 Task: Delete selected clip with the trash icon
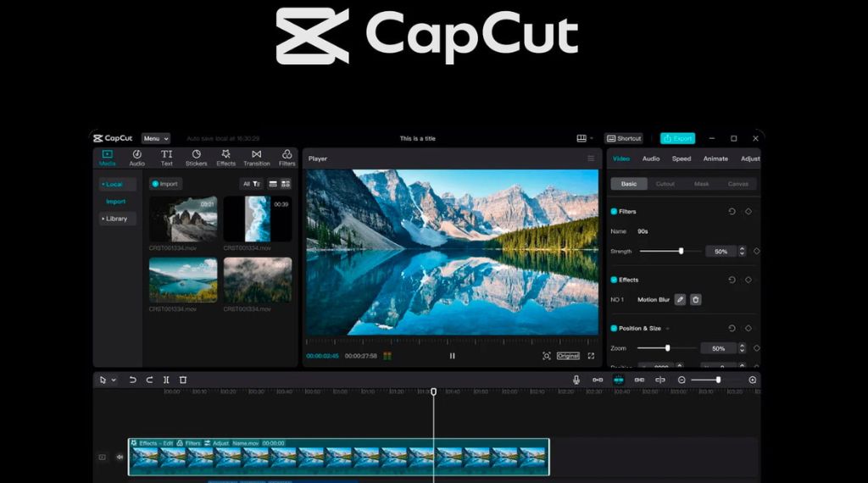tap(183, 380)
